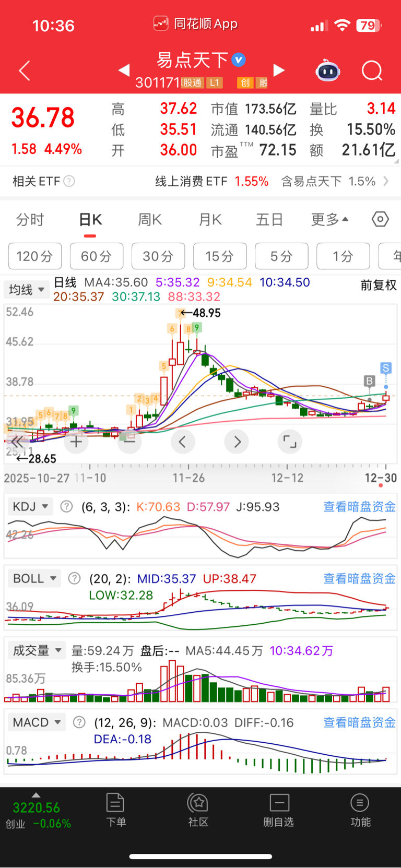Expand index ticker above 创业

36,795
